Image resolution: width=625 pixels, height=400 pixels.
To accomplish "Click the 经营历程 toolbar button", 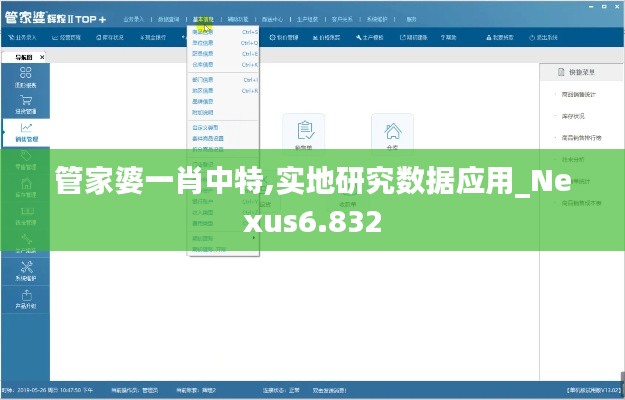I will coord(67,37).
